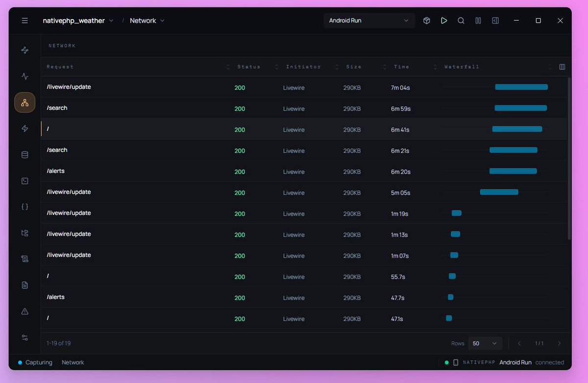This screenshot has height=383, width=588.
Task: Select the / request row at 47.1s
Action: [304, 318]
